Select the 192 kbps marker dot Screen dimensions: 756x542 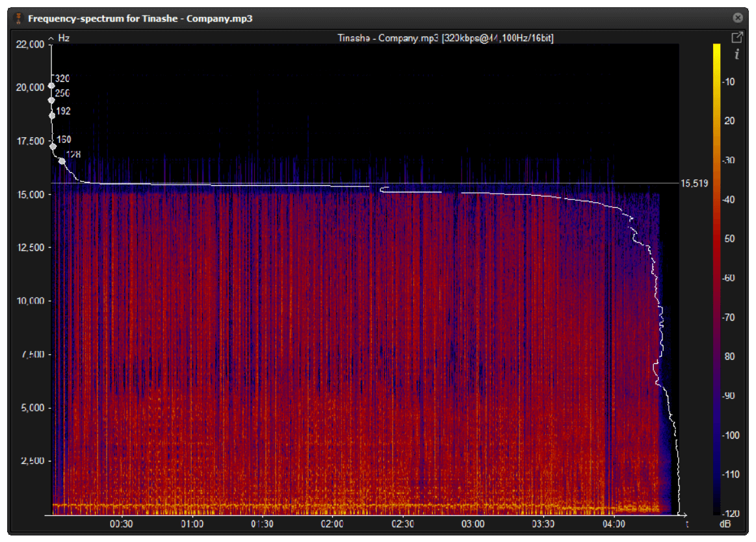[52, 116]
